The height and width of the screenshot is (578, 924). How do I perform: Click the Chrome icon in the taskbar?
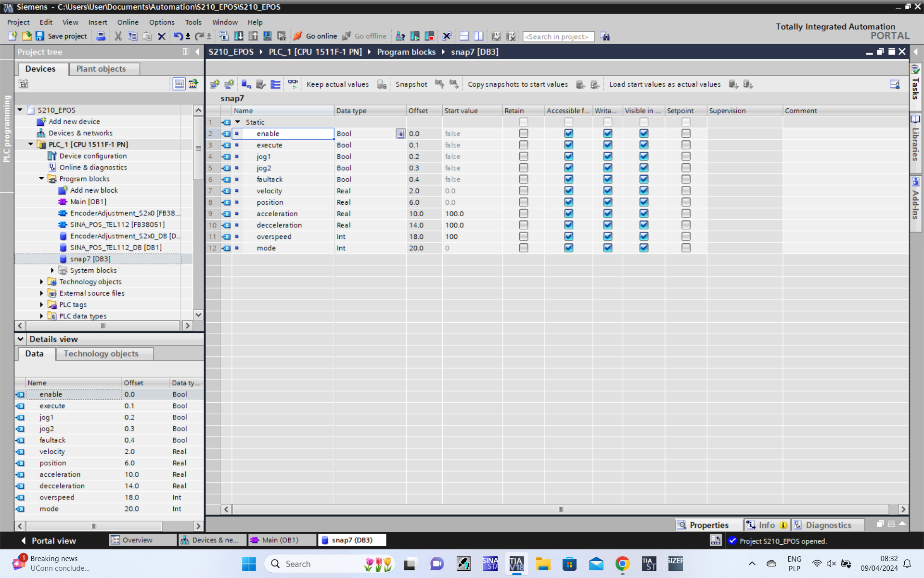(x=622, y=564)
